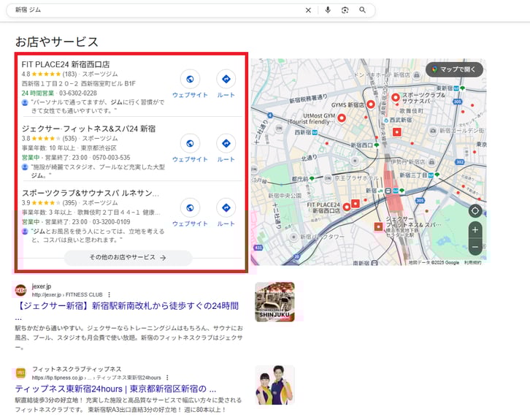Click the ドン・キホーテ 新宿店 shop icon on map
The width and height of the screenshot is (530, 420).
tap(417, 75)
